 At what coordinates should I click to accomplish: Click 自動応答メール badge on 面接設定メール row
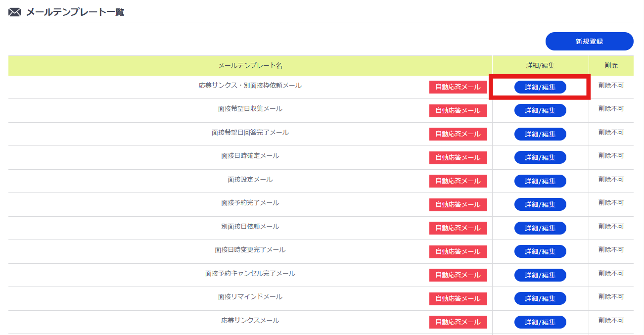pyautogui.click(x=458, y=181)
